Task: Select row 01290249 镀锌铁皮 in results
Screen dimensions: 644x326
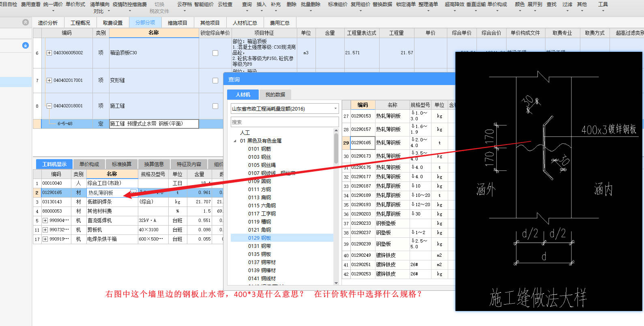Action: [x=399, y=256]
